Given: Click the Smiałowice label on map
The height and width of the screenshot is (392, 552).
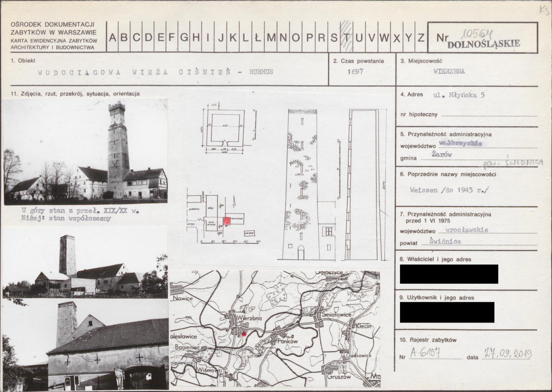Looking at the screenshot, I should (336, 314).
